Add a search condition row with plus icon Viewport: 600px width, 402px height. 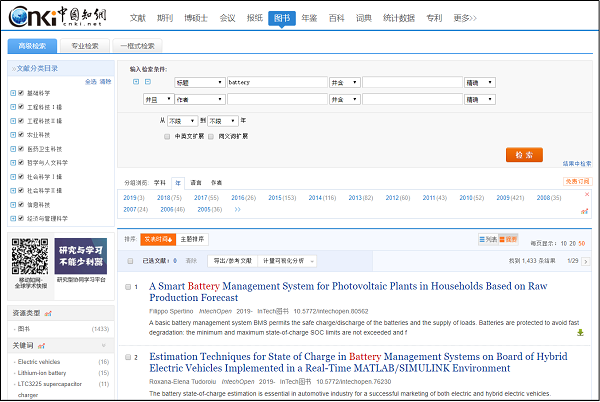tap(135, 82)
